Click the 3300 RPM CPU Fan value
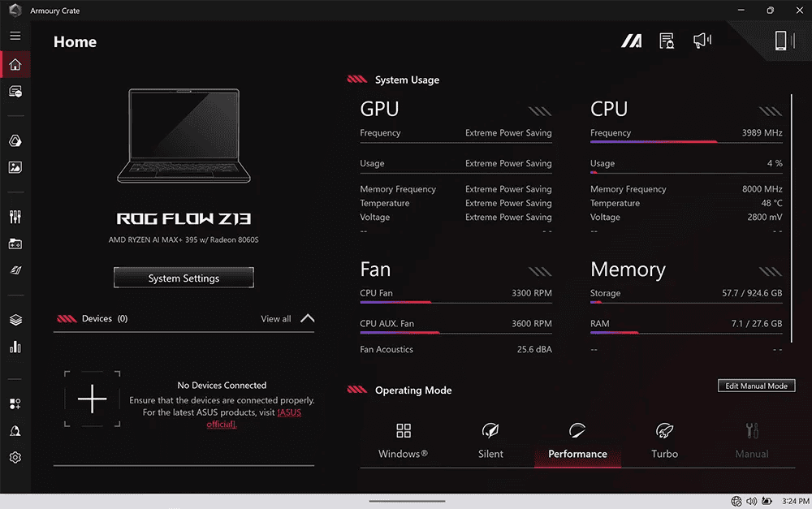 (531, 292)
